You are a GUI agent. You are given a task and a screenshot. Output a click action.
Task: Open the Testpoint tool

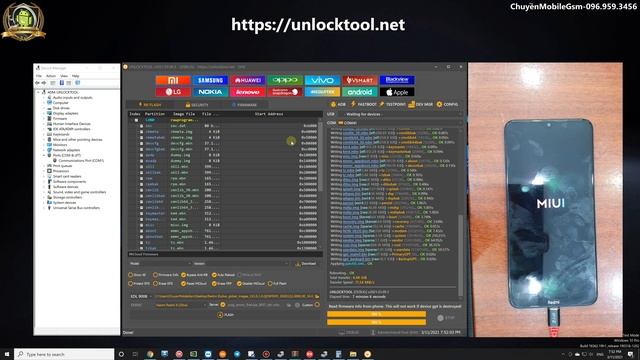(393, 104)
